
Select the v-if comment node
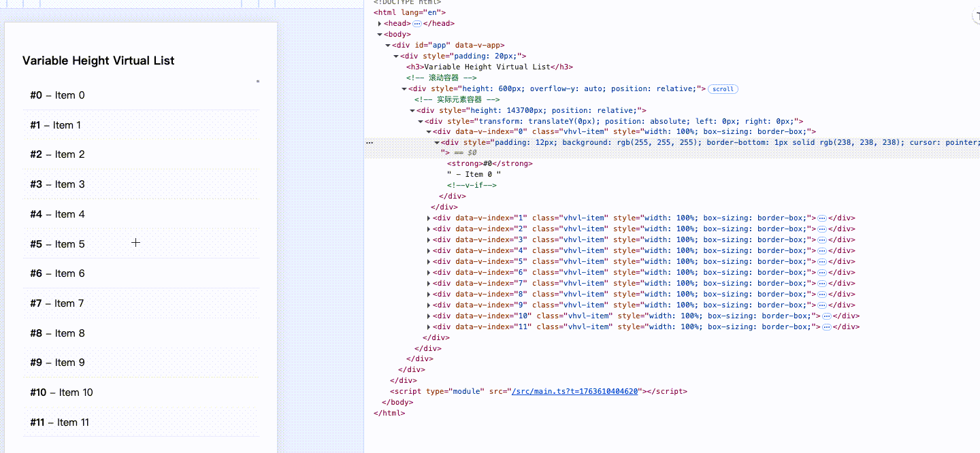[x=472, y=185]
